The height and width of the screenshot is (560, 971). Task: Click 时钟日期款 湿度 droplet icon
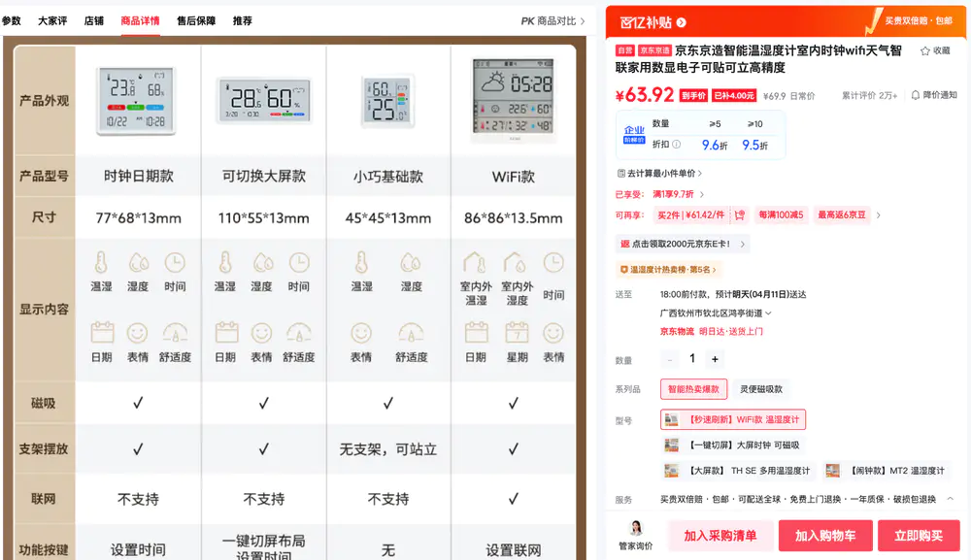click(138, 262)
